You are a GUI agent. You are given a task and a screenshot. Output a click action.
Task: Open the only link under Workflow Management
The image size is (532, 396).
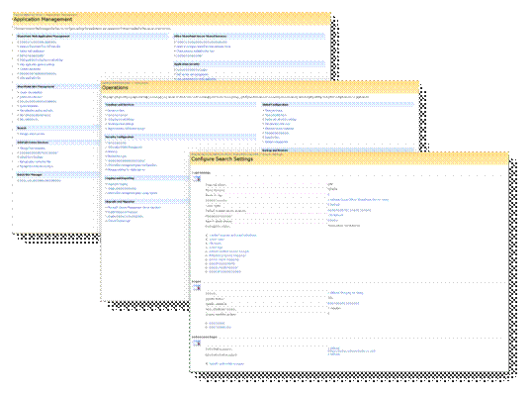click(41, 181)
